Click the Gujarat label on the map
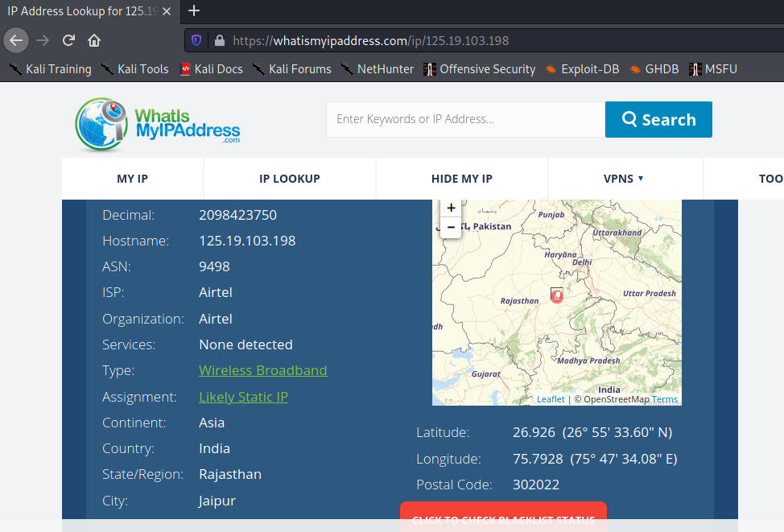This screenshot has width=784, height=532. 486,374
